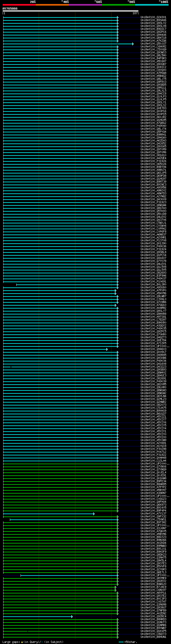Viewport: 171px width, 644px height.
Task: Open hit UniRef100_Q9SLY2
Action: pyautogui.click(x=153, y=23)
